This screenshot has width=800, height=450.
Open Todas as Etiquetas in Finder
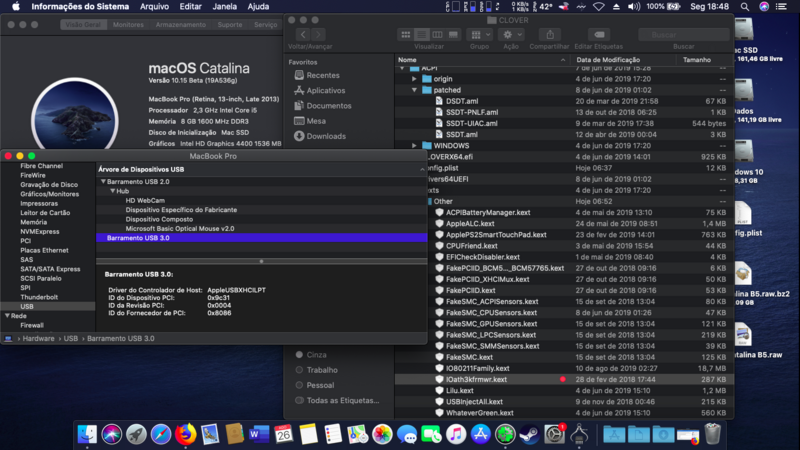(x=337, y=401)
